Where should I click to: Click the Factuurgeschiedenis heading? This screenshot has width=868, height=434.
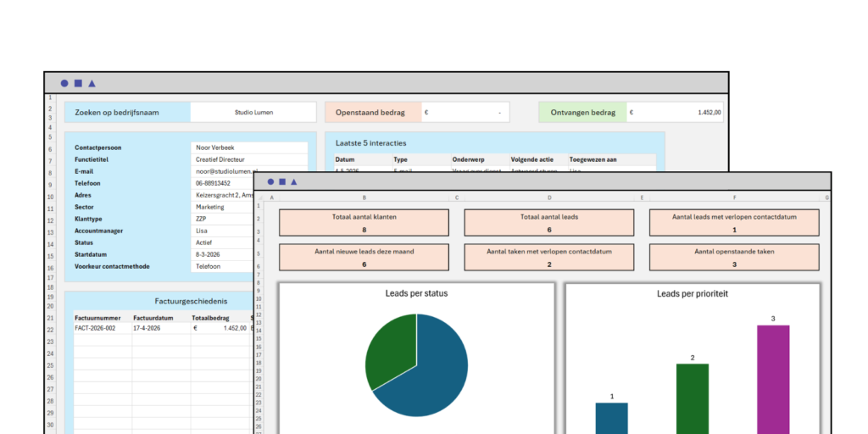tap(191, 302)
